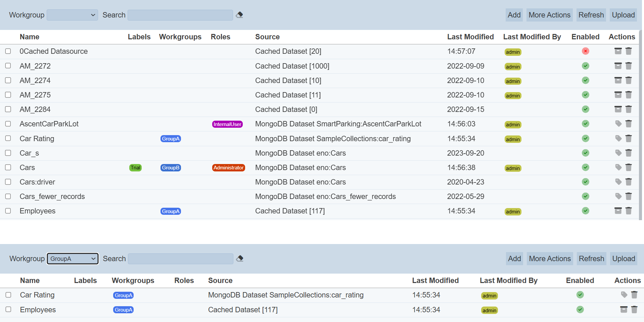
Task: Sort the top table by Last Modified header
Action: (x=470, y=37)
